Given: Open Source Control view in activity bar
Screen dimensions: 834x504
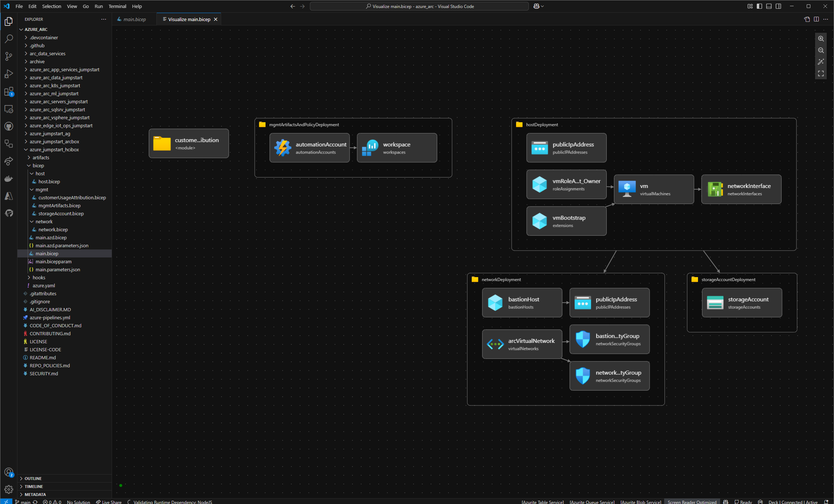Looking at the screenshot, I should pos(9,56).
